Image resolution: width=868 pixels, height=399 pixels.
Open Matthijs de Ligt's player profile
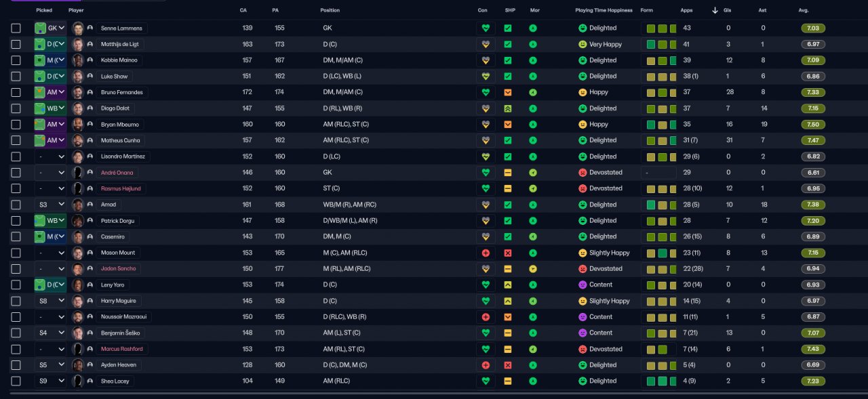click(119, 44)
